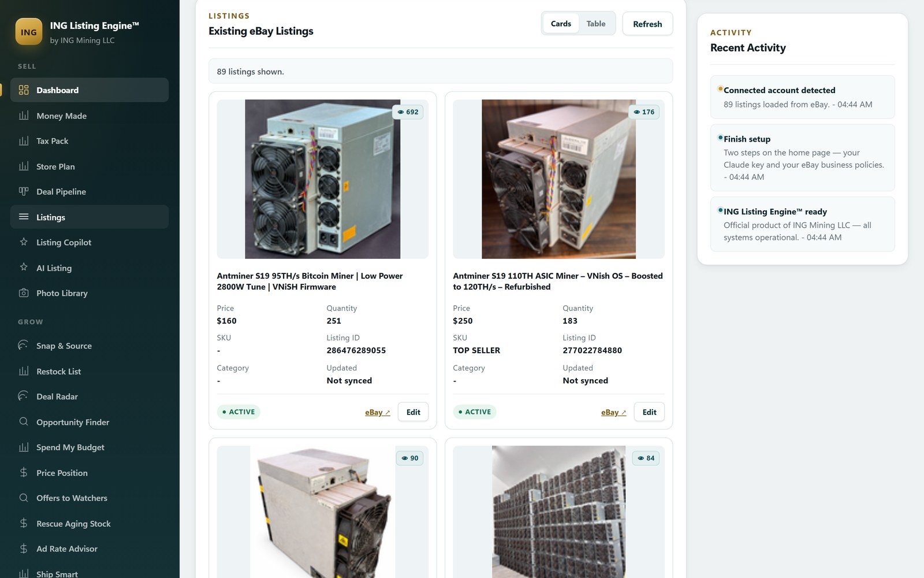Click ACTIVE status on 110TH listing

(475, 412)
